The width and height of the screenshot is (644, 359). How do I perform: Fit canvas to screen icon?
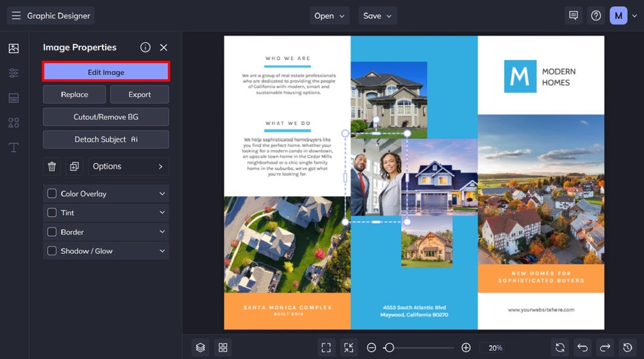(326, 347)
